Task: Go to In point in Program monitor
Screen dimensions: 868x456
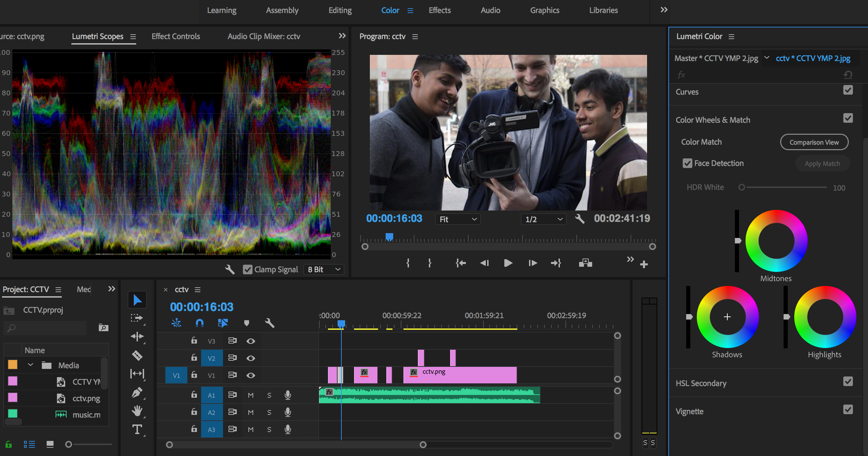Action: 461,263
